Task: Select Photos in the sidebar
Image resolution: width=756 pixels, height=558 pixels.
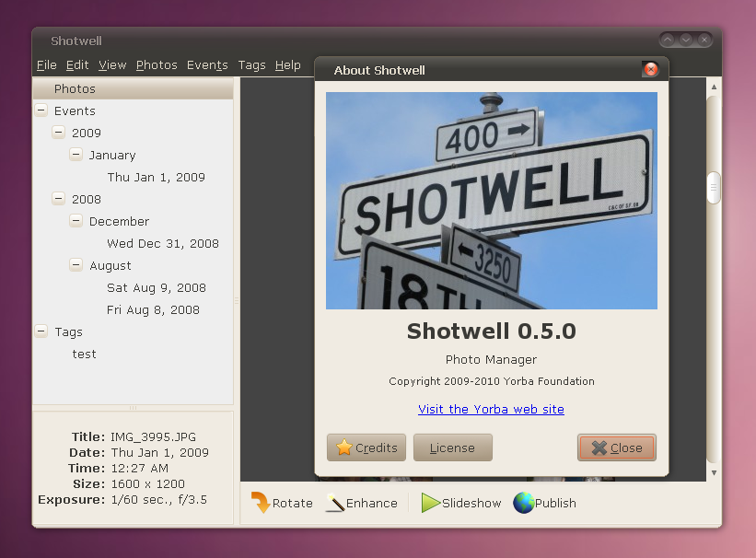Action: point(134,88)
